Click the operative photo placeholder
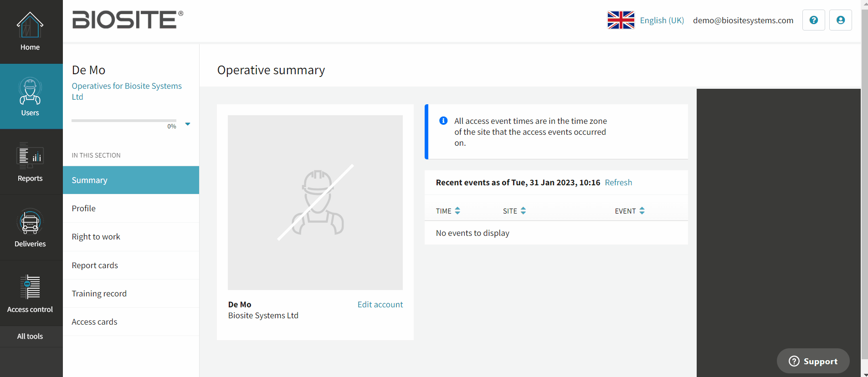Viewport: 868px width, 377px height. tap(315, 203)
